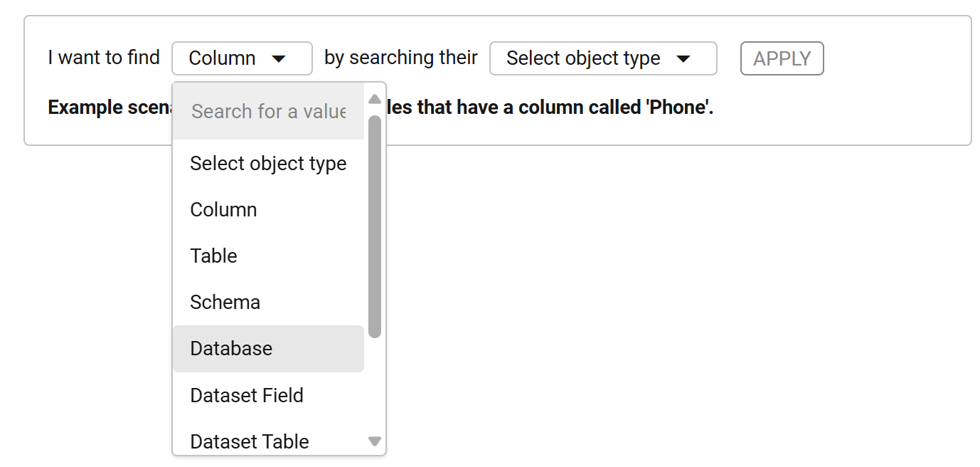Screen dimensions: 980x467
Task: Focus the 'Search for a value' field
Action: 268,112
